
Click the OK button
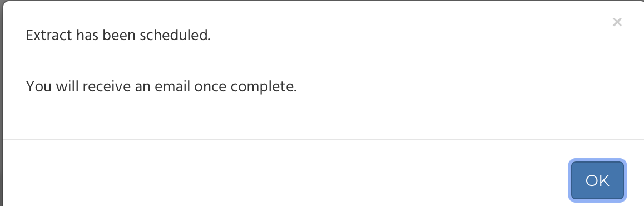click(x=597, y=180)
